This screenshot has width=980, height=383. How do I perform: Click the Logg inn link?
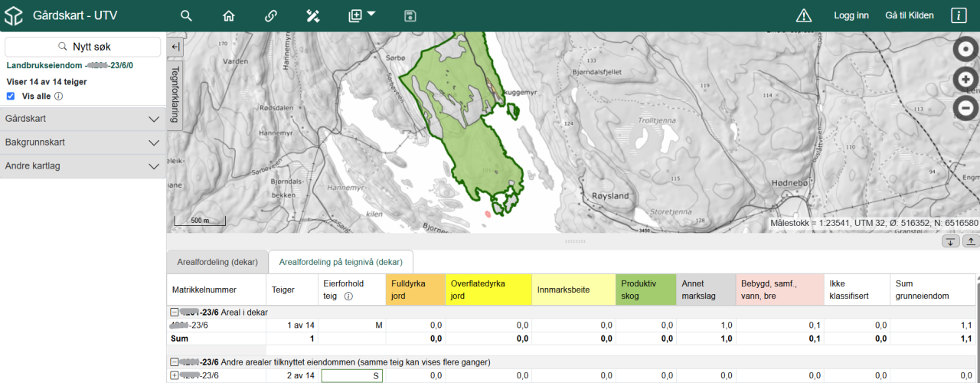[851, 16]
